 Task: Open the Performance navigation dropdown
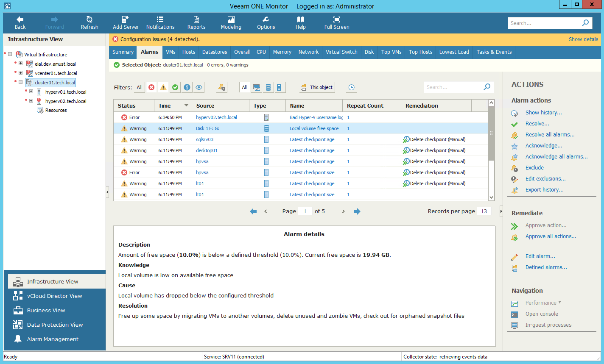click(543, 303)
